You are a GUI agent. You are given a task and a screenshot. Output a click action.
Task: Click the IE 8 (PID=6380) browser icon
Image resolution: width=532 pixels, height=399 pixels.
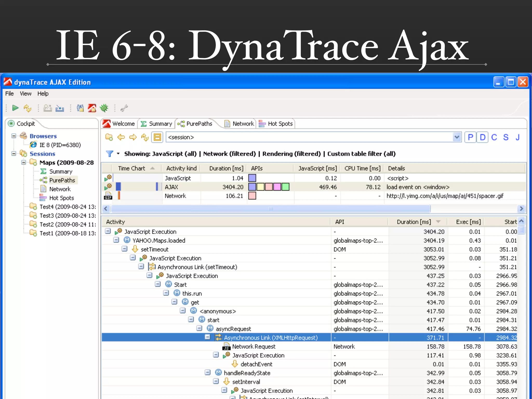pos(33,145)
